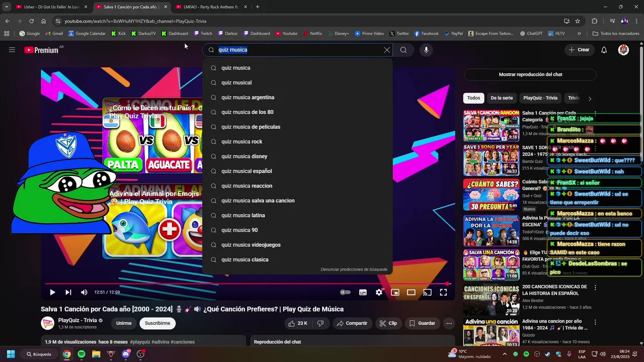Open Twitch bookmark
The height and width of the screenshot is (362, 644).
203,34
